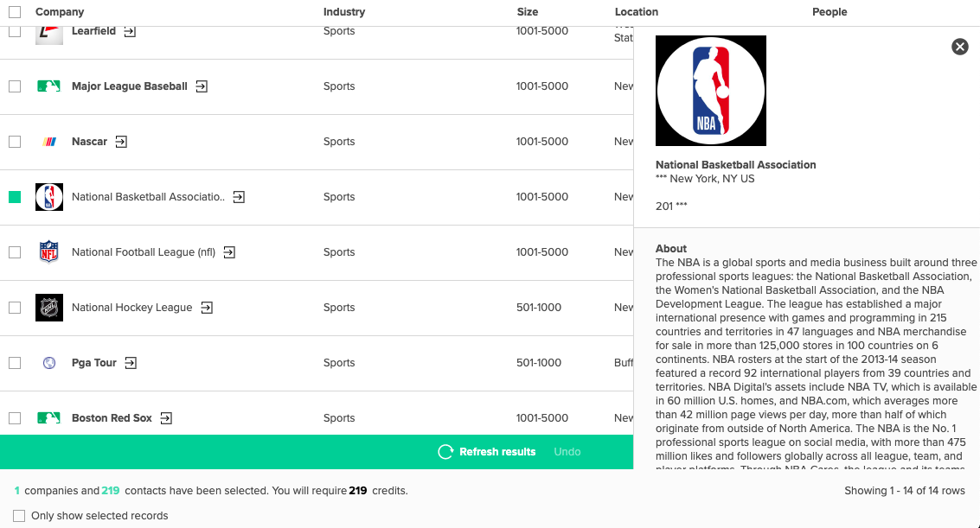Click the Undo button
Viewport: 980px width, 528px height.
[567, 452]
